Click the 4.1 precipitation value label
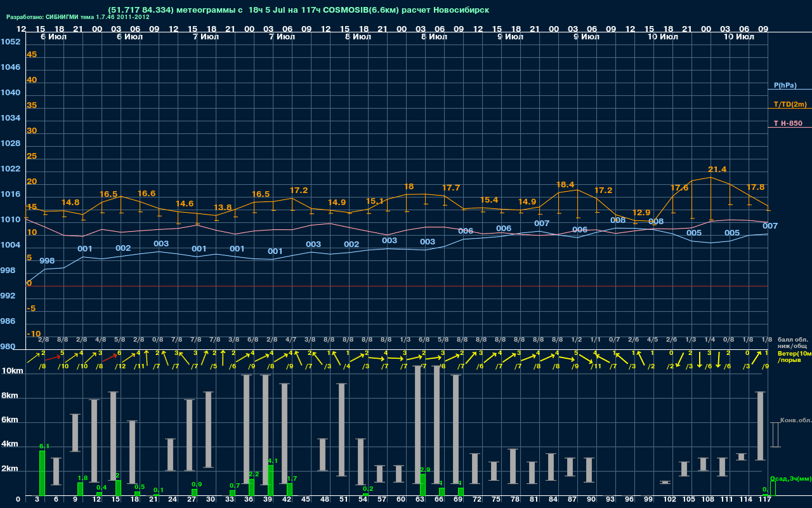This screenshot has width=812, height=508. pos(273,461)
